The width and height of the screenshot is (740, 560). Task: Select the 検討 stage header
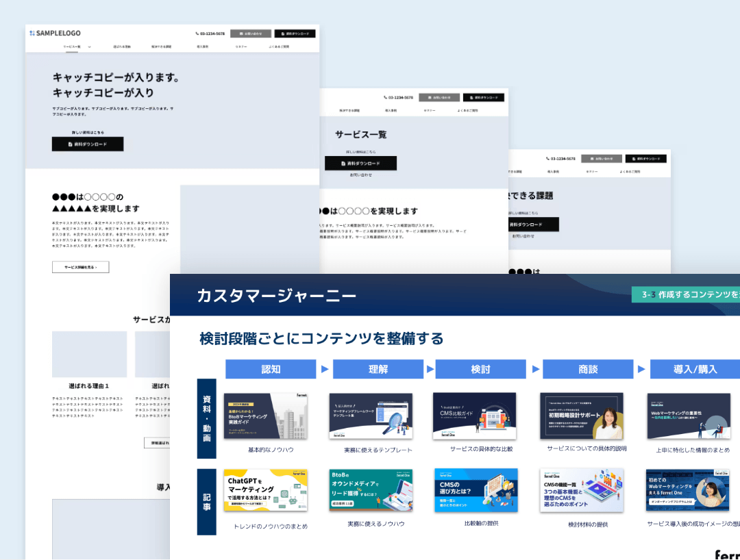tap(480, 369)
